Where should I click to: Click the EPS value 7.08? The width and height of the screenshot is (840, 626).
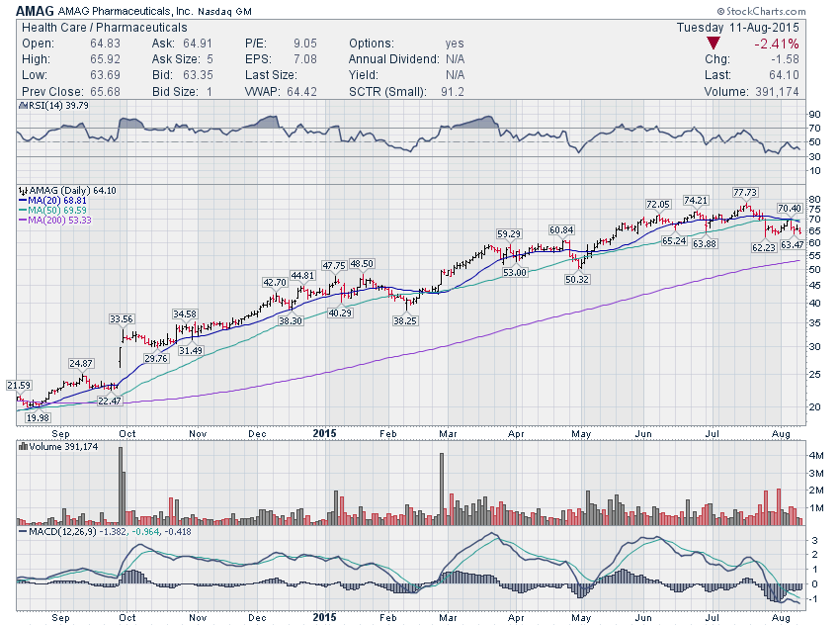[x=304, y=59]
